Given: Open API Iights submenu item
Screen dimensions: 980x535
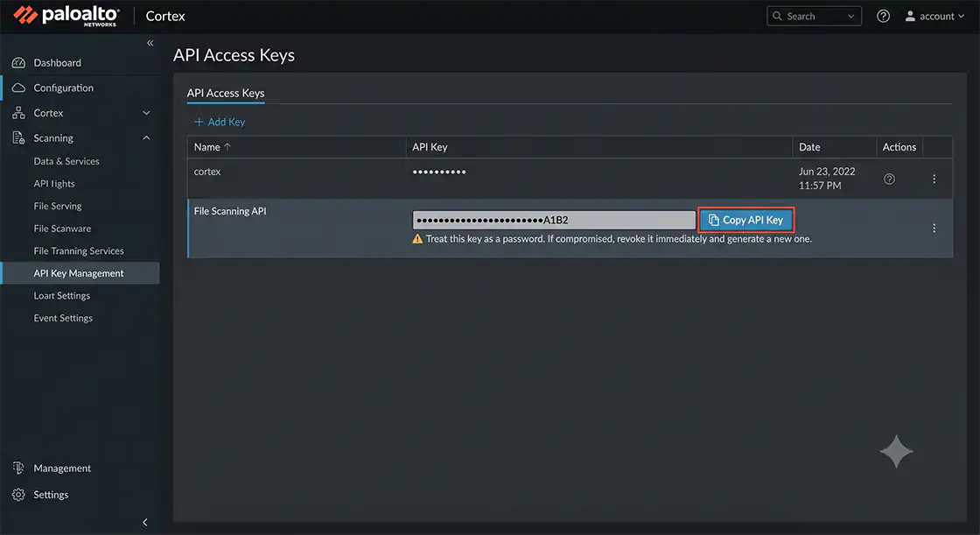Looking at the screenshot, I should tap(54, 184).
